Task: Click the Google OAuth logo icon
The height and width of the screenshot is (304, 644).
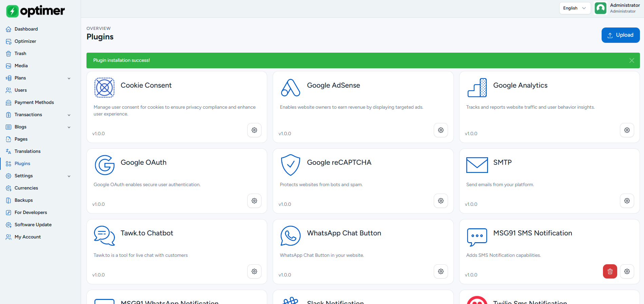Action: click(104, 165)
